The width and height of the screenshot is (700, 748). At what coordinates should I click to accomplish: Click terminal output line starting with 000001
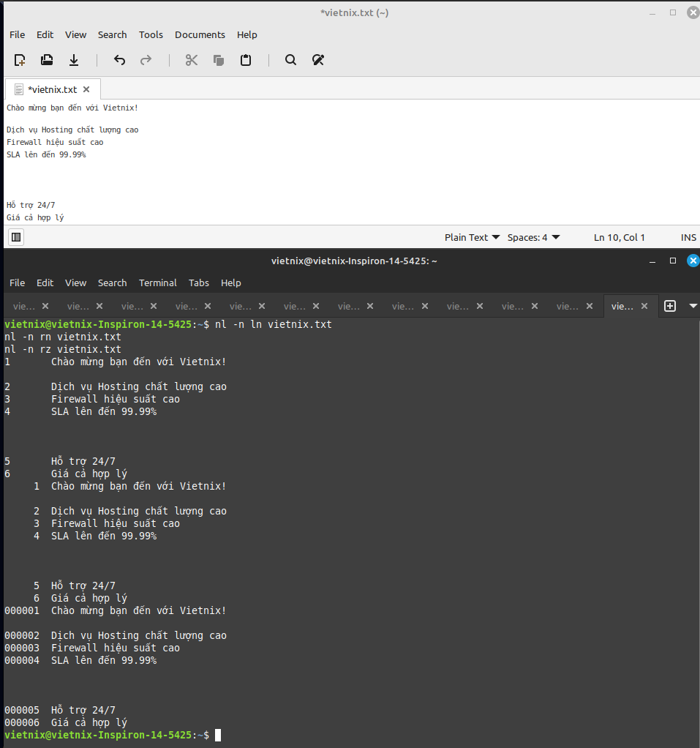click(116, 610)
